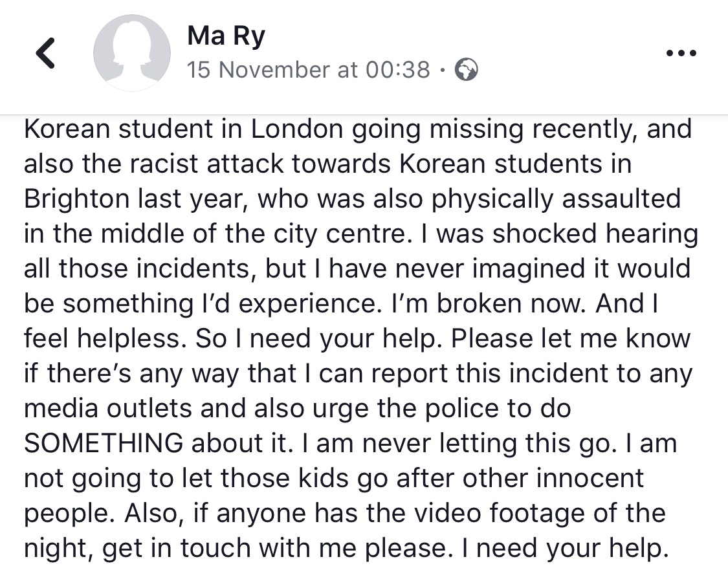Click the line starting 'people. Also, if anyone'

[345, 514]
